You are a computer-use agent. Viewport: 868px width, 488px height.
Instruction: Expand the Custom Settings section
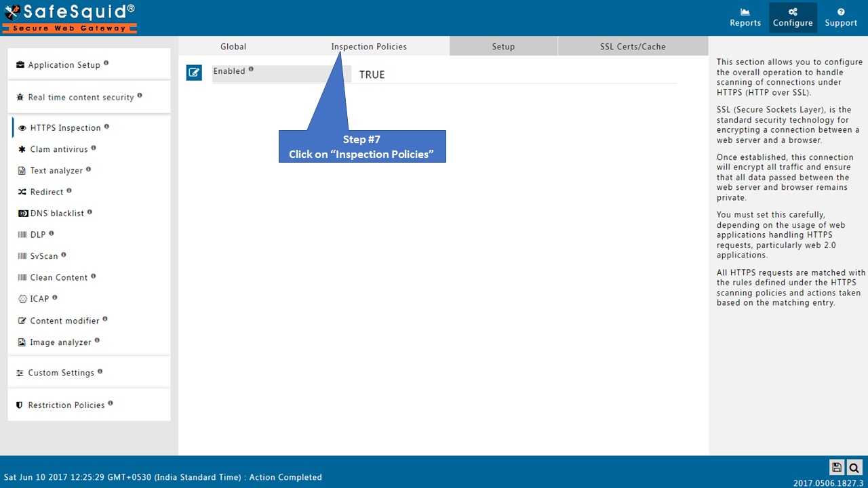[60, 372]
